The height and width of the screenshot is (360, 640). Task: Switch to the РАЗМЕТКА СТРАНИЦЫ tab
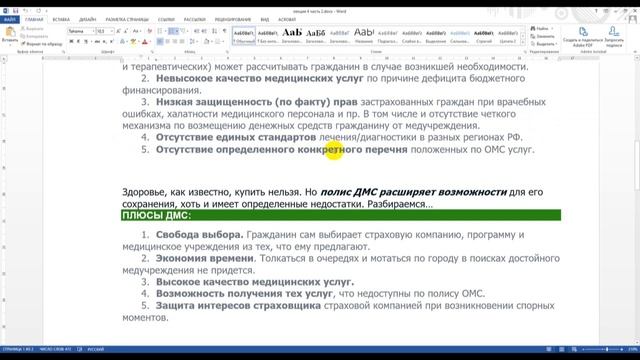point(127,19)
